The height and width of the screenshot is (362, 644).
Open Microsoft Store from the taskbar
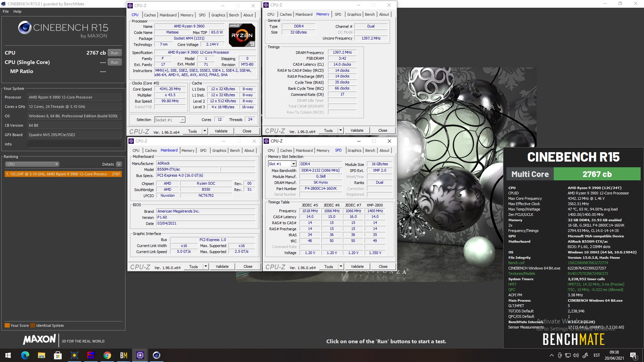click(x=58, y=355)
